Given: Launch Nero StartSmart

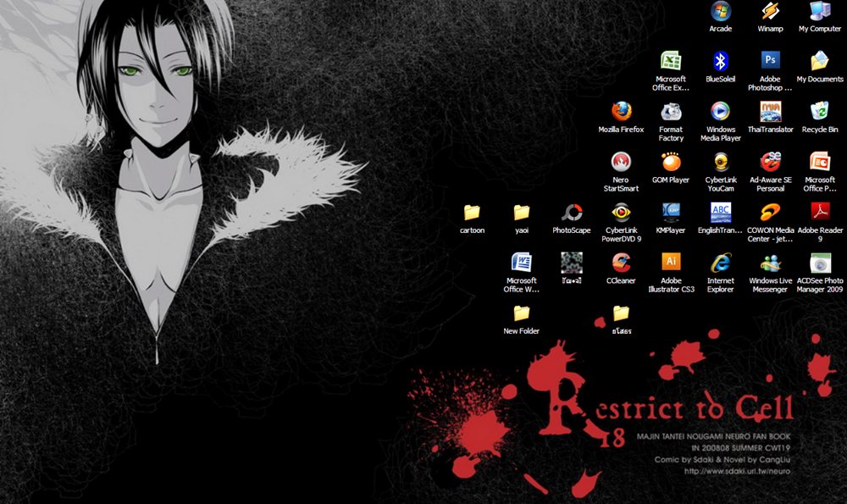Looking at the screenshot, I should (x=621, y=162).
